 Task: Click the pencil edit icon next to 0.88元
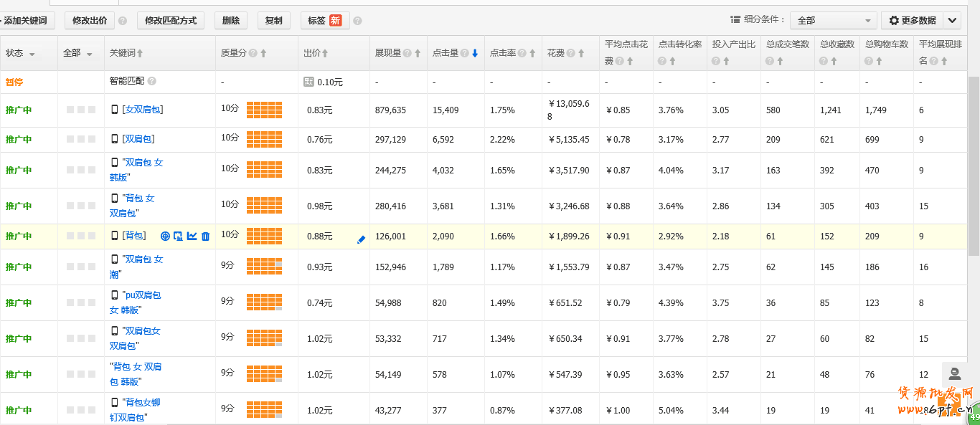(361, 239)
